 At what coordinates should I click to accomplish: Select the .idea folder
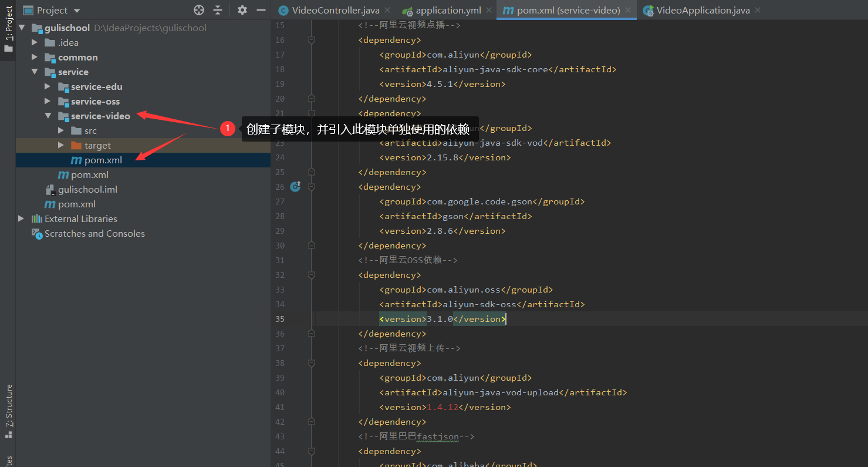[68, 42]
